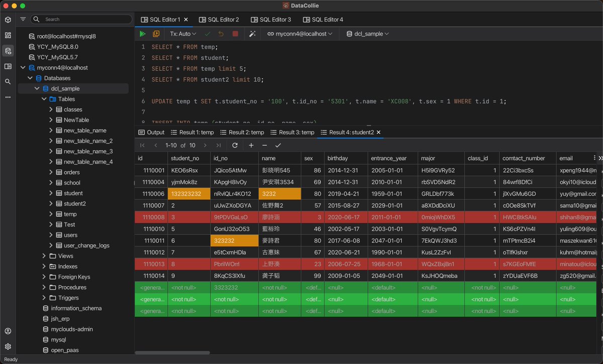Click editor line 6 UPDATE statement
This screenshot has height=364, width=603.
pyautogui.click(x=329, y=101)
